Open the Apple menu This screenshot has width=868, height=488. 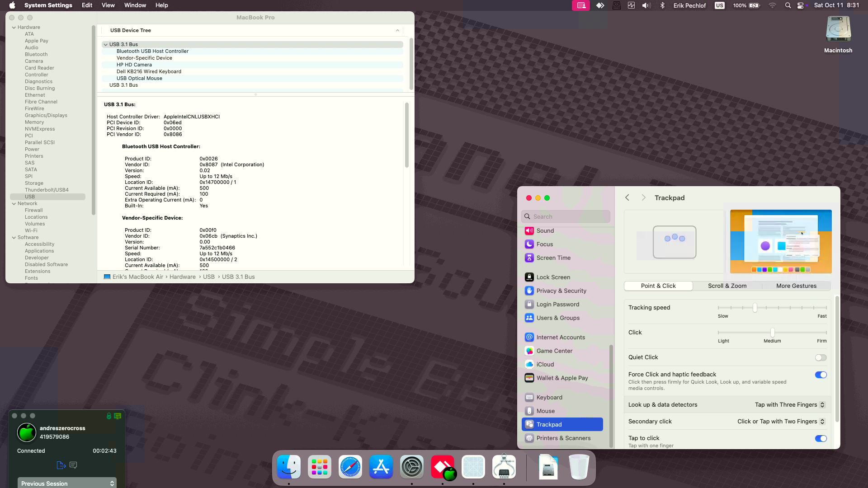click(x=12, y=5)
